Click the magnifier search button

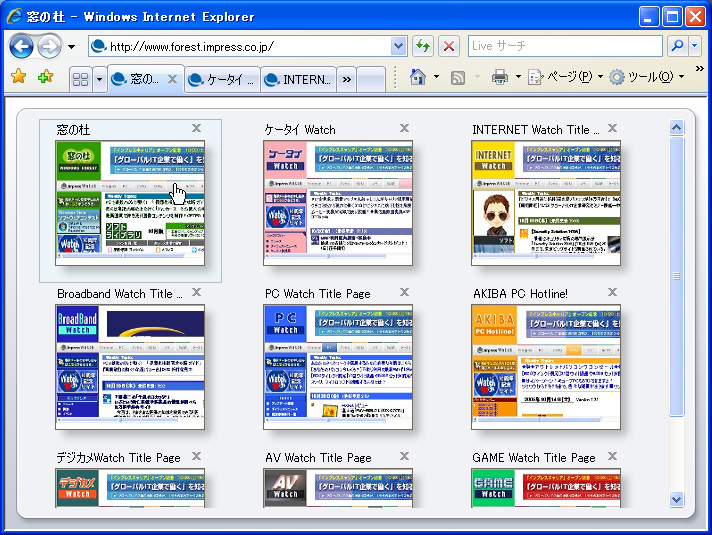[677, 46]
